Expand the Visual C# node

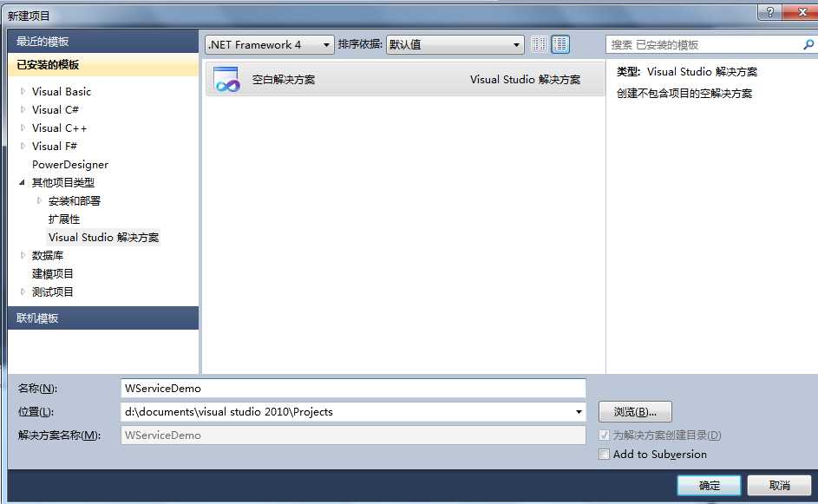(x=23, y=109)
